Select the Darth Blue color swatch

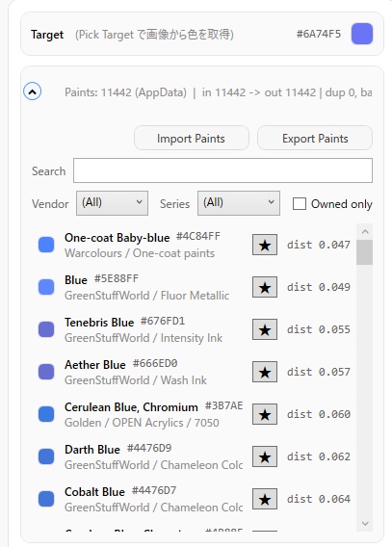(x=46, y=456)
